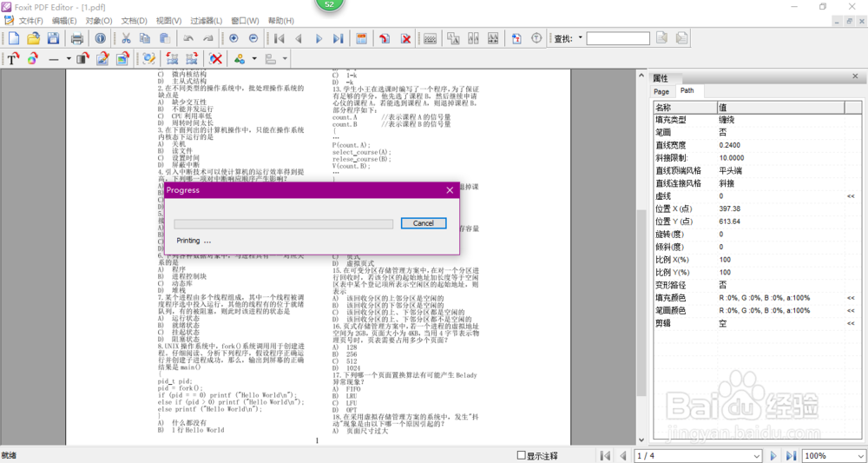The height and width of the screenshot is (463, 868).
Task: Click the delete page red X icon
Action: [405, 38]
